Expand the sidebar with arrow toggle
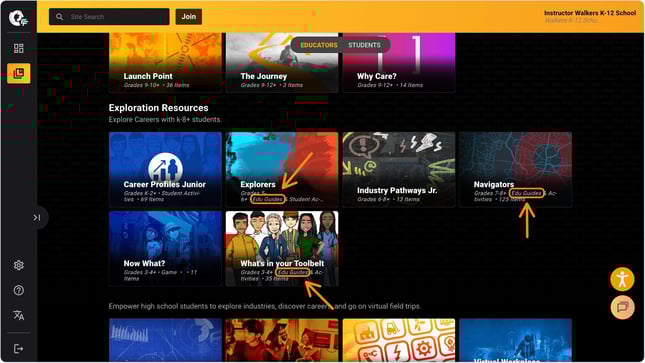This screenshot has width=645, height=363. pos(37,217)
